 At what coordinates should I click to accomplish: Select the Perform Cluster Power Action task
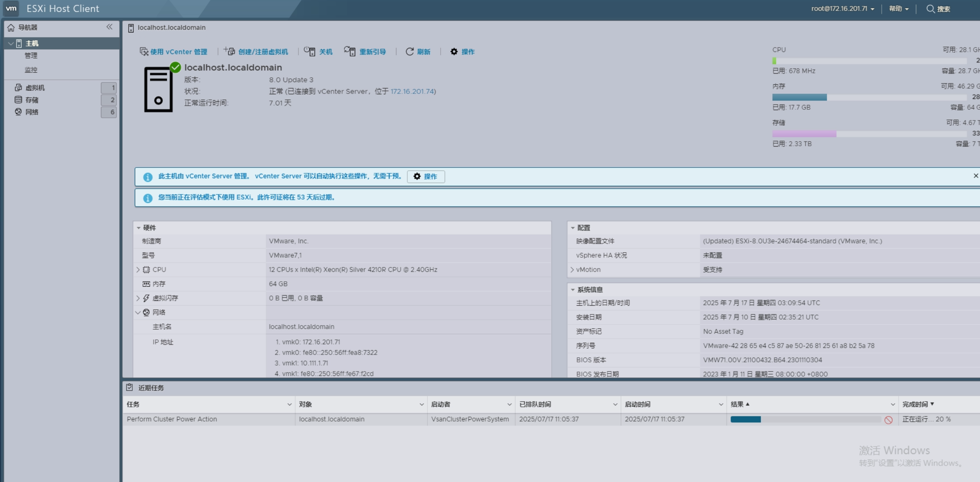click(x=172, y=419)
